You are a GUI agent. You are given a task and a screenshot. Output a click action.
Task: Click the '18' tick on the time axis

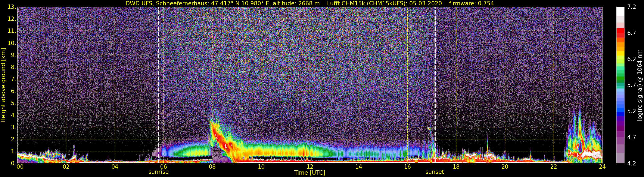(x=456, y=167)
